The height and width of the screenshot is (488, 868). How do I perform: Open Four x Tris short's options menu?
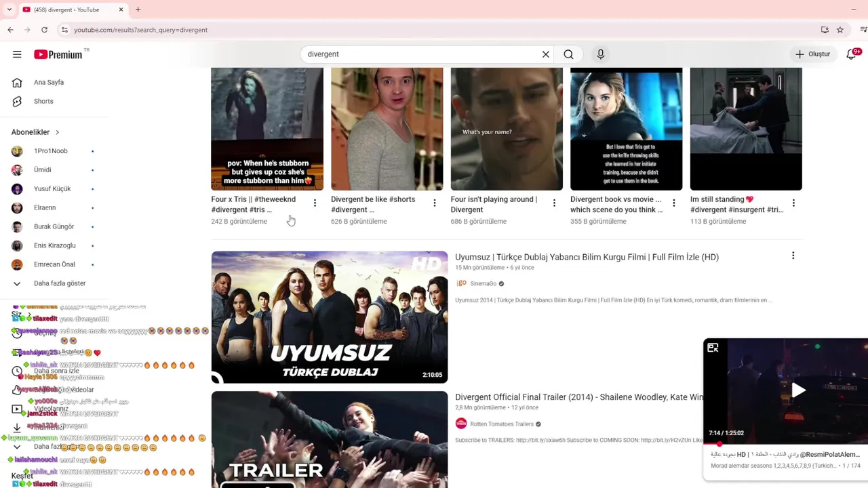tap(315, 203)
